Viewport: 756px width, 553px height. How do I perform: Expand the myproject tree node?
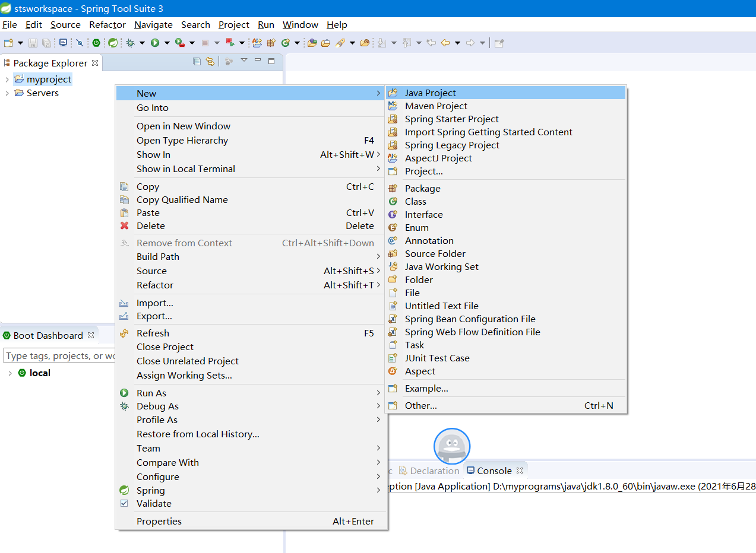(x=7, y=79)
